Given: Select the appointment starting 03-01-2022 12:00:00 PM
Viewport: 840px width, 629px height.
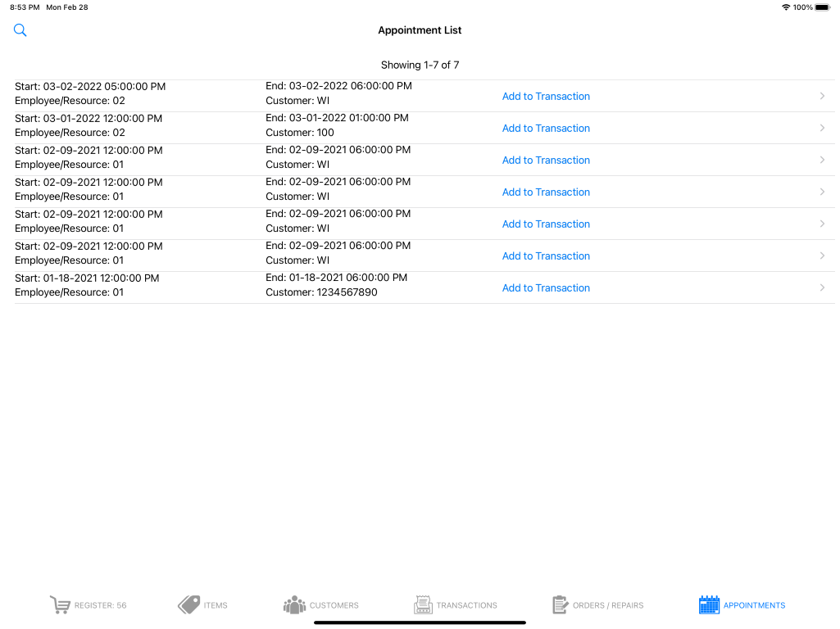Looking at the screenshot, I should click(x=89, y=119).
